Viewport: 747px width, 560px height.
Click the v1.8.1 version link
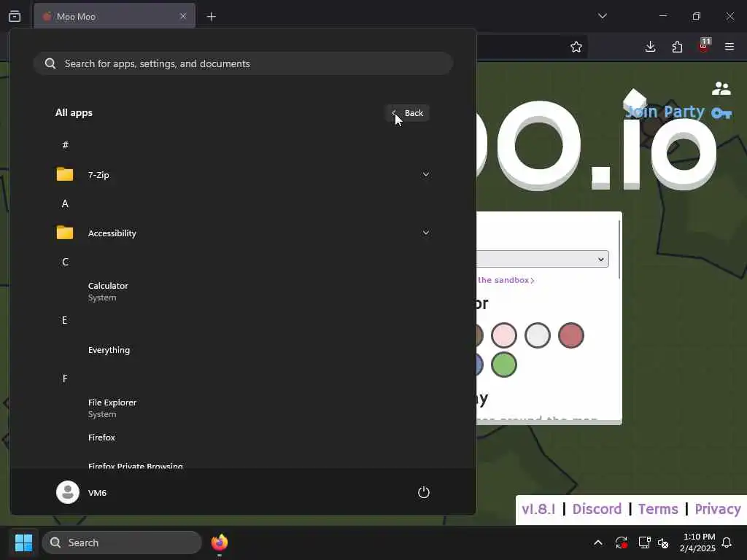click(538, 509)
